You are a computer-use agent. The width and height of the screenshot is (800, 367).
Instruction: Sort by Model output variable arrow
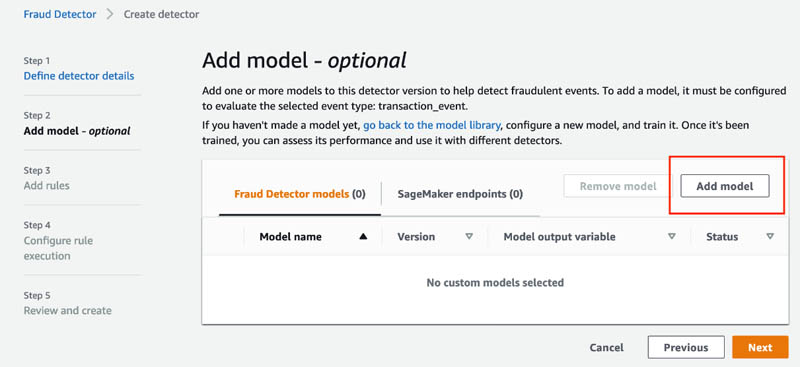tap(672, 236)
